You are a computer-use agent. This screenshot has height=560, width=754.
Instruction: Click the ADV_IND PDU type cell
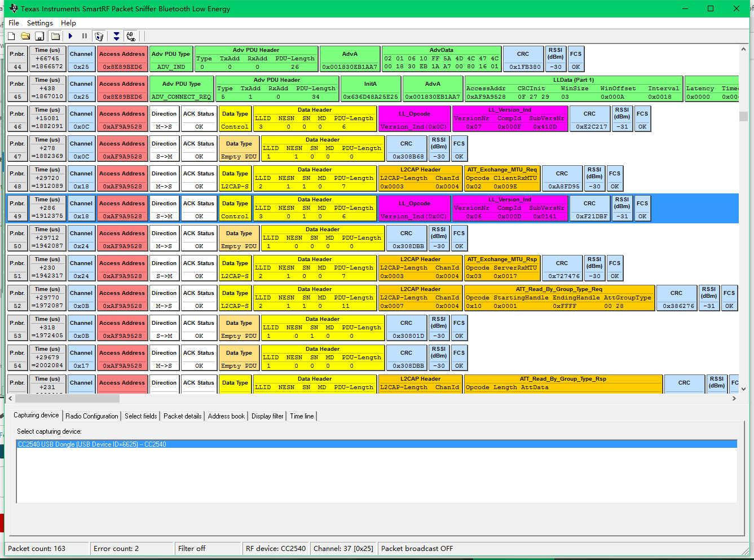(171, 59)
